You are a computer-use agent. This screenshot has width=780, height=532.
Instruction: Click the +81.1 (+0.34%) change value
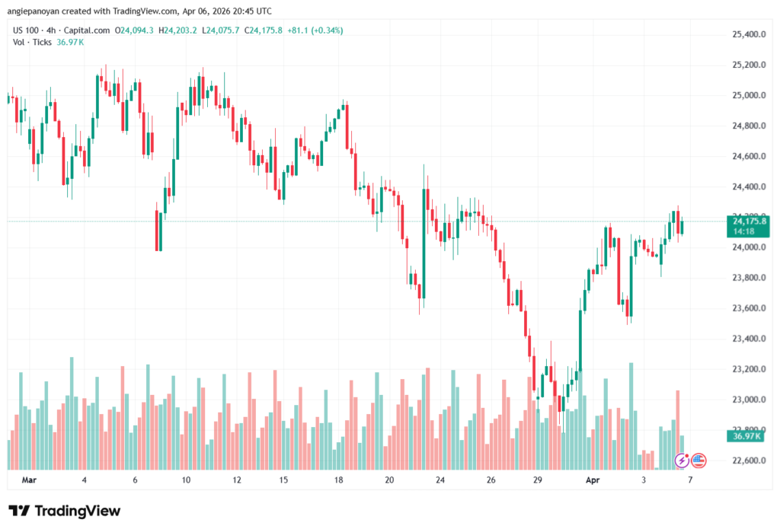[x=315, y=30]
